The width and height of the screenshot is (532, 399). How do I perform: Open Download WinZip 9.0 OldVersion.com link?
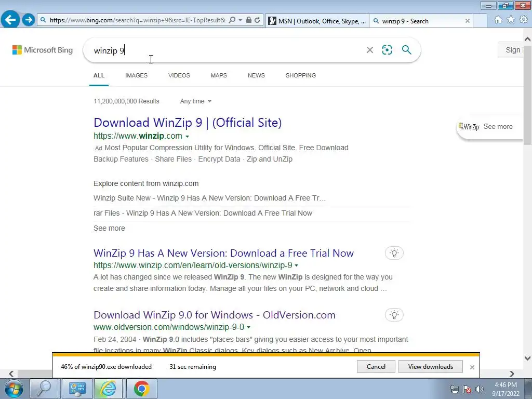point(215,315)
